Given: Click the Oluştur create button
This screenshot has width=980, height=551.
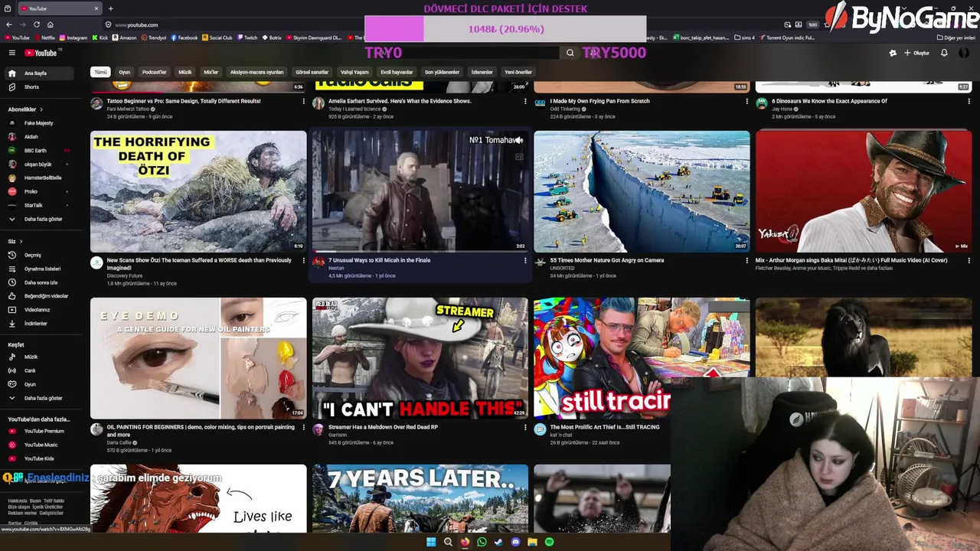Looking at the screenshot, I should 917,53.
